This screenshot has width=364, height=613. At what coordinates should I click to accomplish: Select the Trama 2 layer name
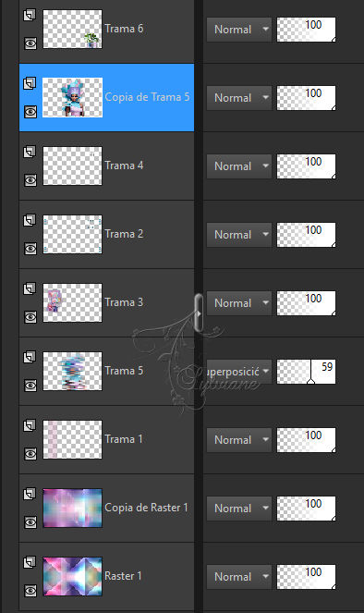point(124,234)
